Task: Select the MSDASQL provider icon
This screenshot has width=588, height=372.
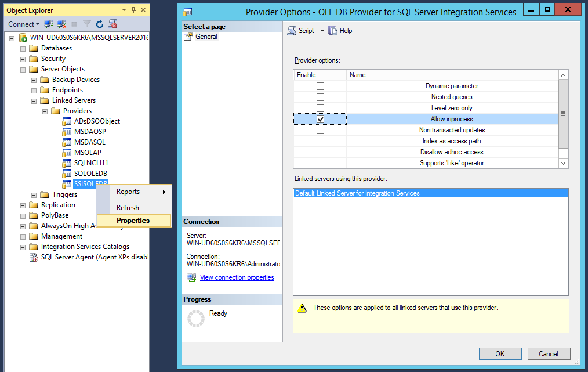Action: 67,142
